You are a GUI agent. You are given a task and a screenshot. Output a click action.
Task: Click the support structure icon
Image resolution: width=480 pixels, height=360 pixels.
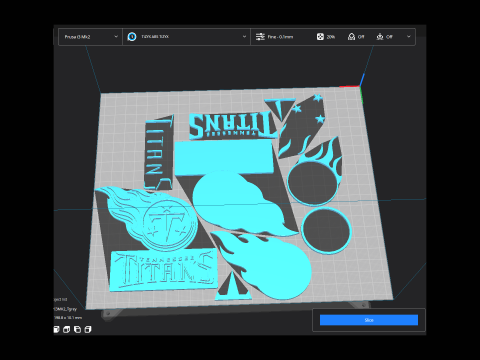351,37
